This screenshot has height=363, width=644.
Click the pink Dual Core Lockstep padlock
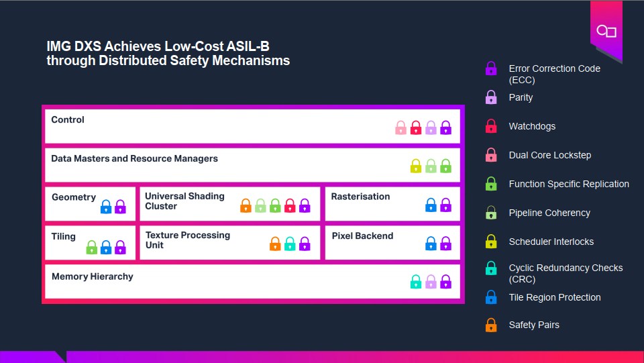[491, 155]
